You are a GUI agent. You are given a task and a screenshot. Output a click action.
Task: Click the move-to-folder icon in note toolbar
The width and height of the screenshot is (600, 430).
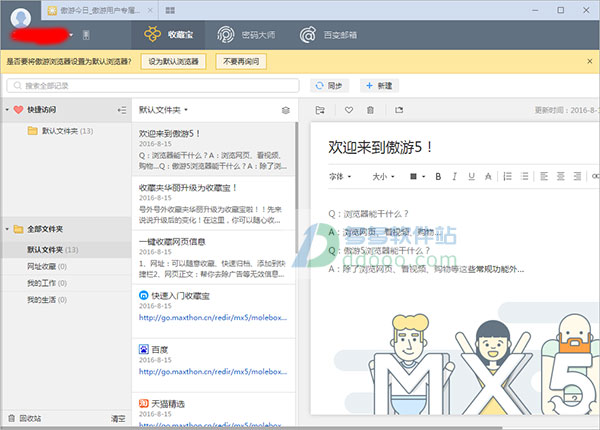point(320,110)
